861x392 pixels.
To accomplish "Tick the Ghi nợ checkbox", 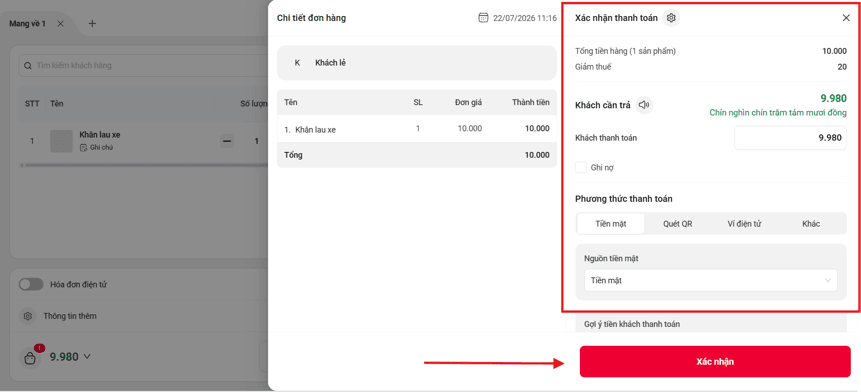I will point(581,167).
